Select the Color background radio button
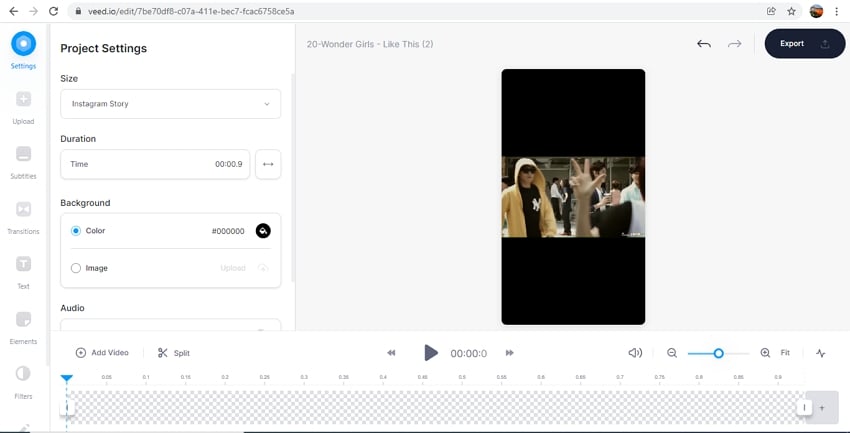This screenshot has height=433, width=850. 76,231
